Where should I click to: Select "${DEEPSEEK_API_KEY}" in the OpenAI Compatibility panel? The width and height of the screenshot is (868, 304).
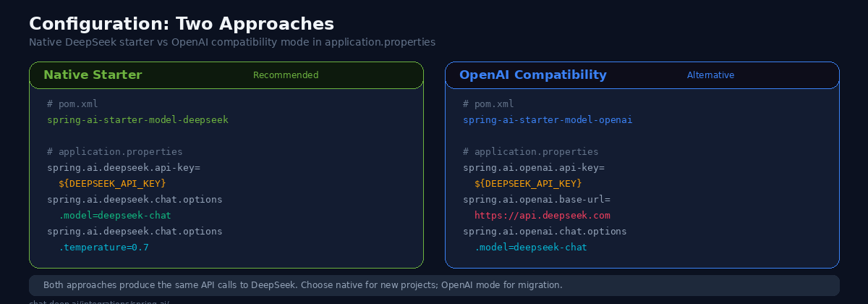(528, 184)
